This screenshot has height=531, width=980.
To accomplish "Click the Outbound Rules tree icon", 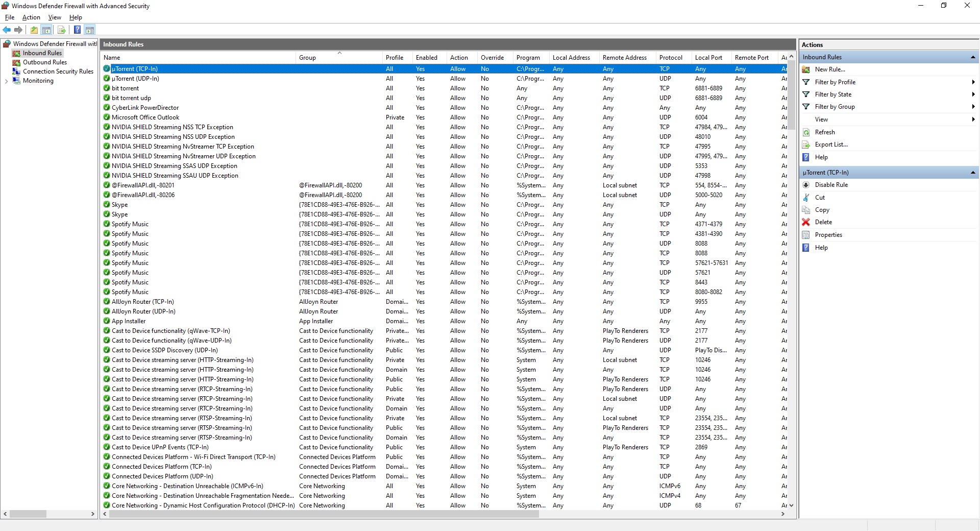I will point(16,62).
